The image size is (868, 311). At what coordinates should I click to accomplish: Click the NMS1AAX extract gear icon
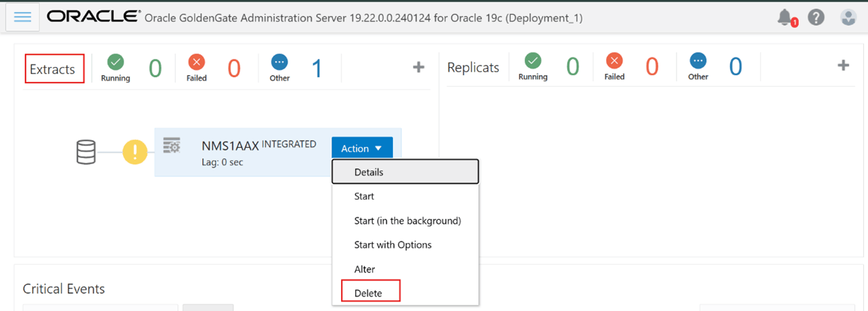point(172,145)
